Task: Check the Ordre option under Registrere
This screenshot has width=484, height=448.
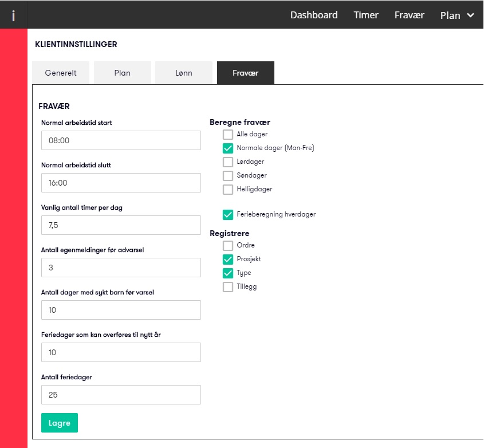Action: pyautogui.click(x=228, y=246)
